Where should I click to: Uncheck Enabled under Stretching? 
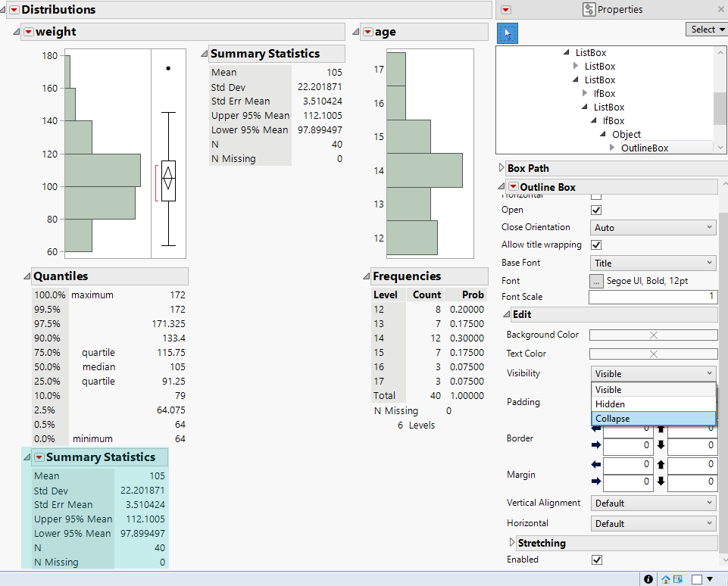[596, 560]
